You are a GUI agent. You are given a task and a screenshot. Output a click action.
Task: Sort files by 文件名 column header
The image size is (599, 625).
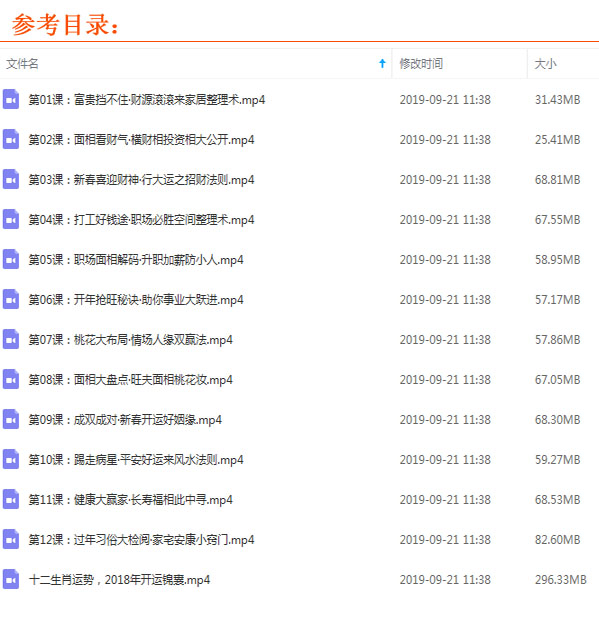22,63
